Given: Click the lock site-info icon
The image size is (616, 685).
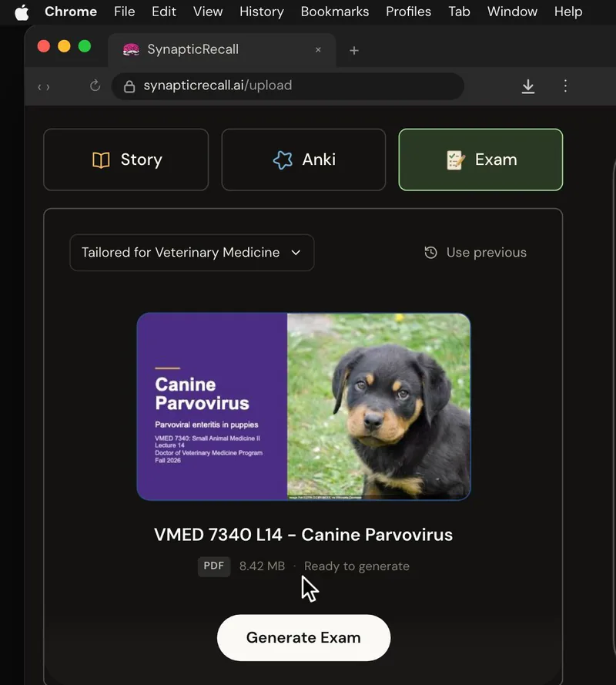Looking at the screenshot, I should point(129,86).
